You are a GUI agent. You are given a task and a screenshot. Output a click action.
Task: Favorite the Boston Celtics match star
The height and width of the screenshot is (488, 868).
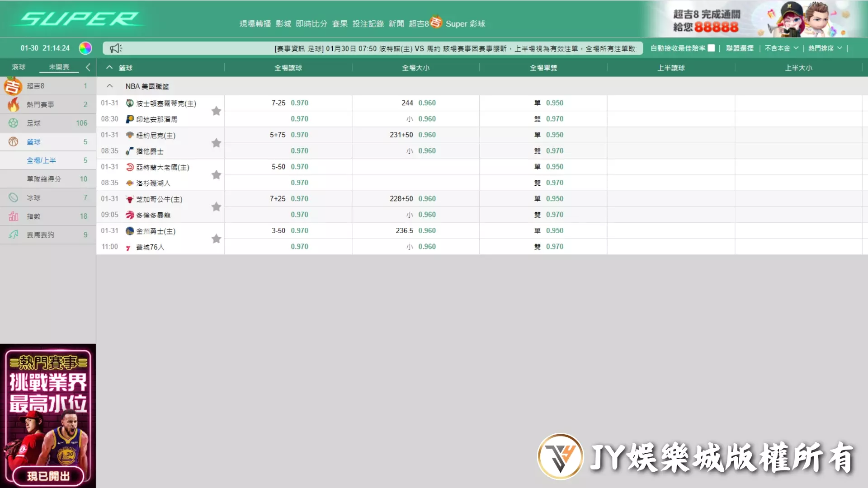(x=216, y=111)
